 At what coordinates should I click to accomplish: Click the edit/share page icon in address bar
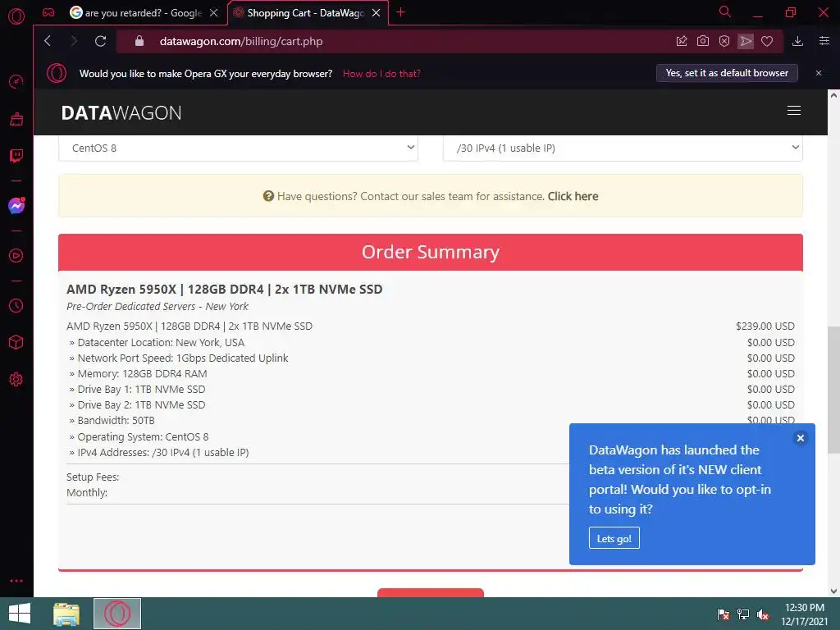click(x=682, y=41)
